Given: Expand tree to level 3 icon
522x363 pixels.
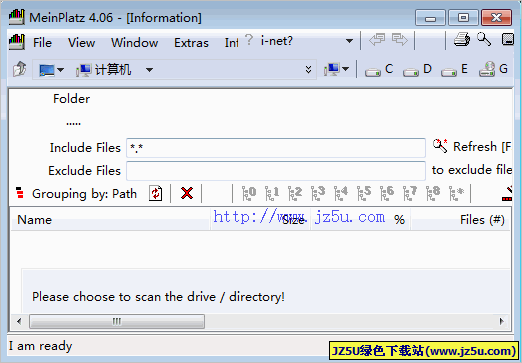Looking at the screenshot, I should pos(318,193).
